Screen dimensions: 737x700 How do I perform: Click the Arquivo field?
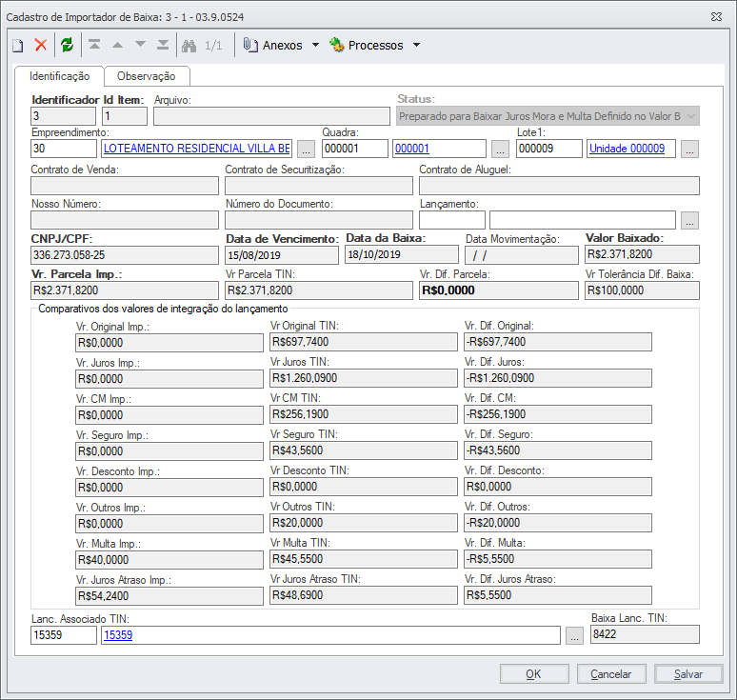click(271, 116)
